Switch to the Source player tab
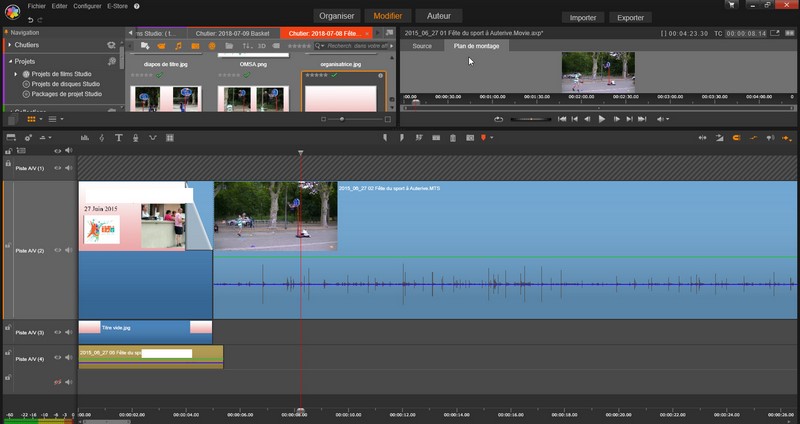Screen dimensions: 800x424 pyautogui.click(x=422, y=46)
